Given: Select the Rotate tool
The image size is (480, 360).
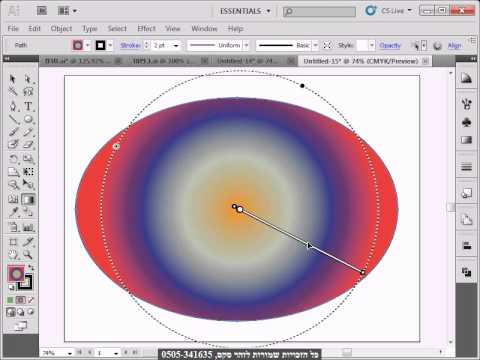Looking at the screenshot, I should tap(13, 159).
